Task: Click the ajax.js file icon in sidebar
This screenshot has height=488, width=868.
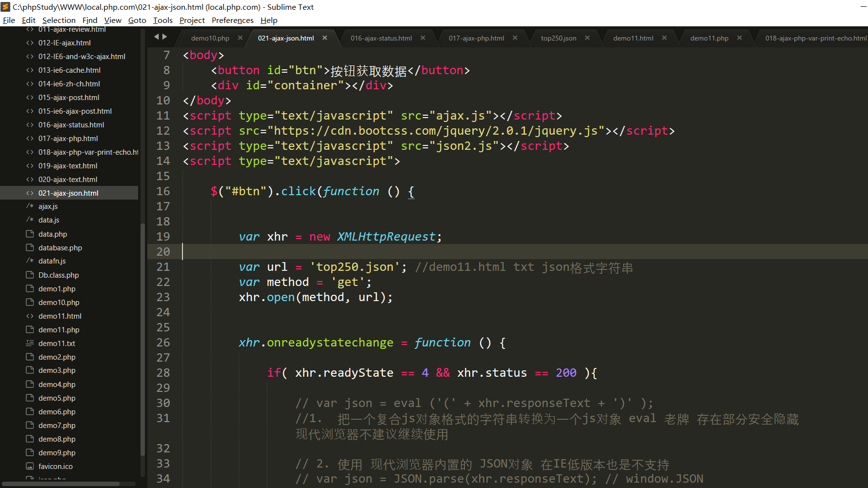Action: coord(30,206)
